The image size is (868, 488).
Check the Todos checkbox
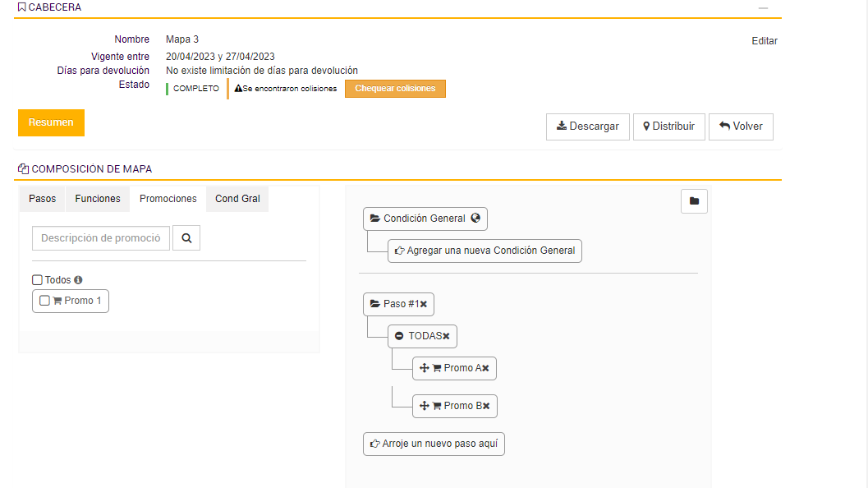pyautogui.click(x=37, y=280)
